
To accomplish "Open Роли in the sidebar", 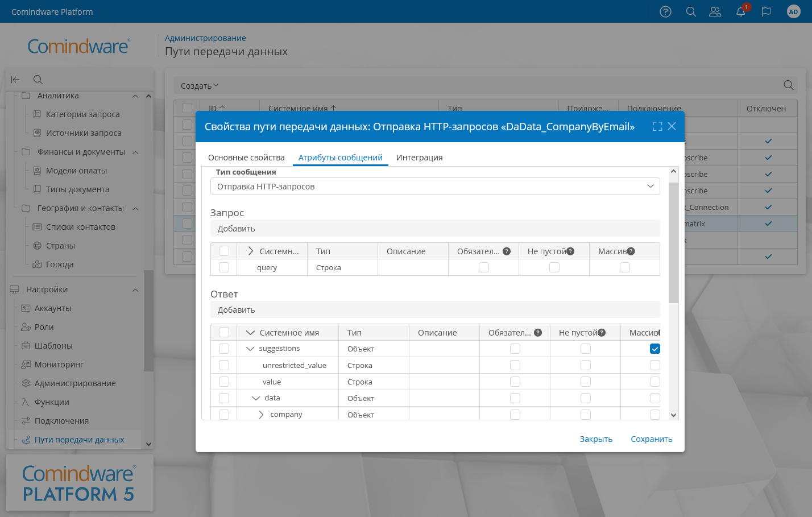I will (x=44, y=327).
